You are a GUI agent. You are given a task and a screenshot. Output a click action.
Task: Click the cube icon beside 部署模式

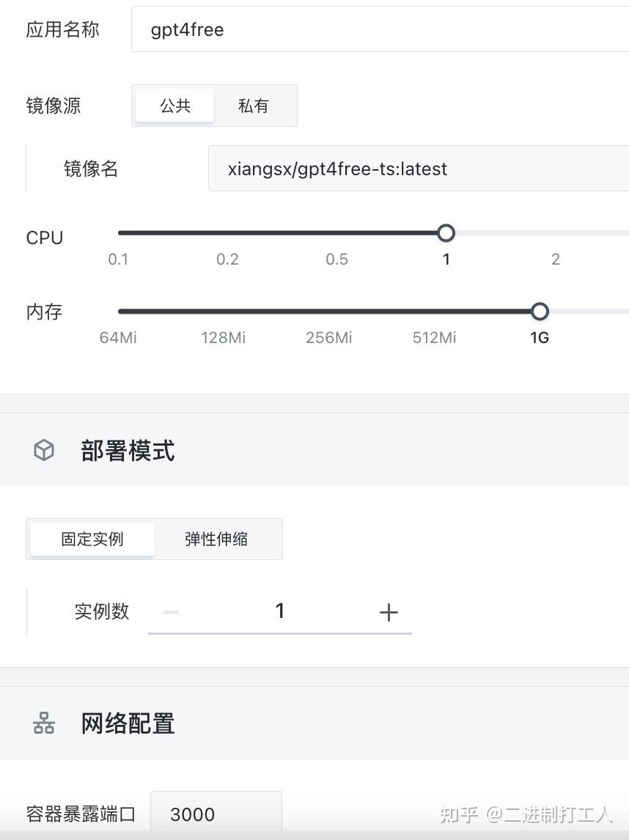[x=44, y=450]
